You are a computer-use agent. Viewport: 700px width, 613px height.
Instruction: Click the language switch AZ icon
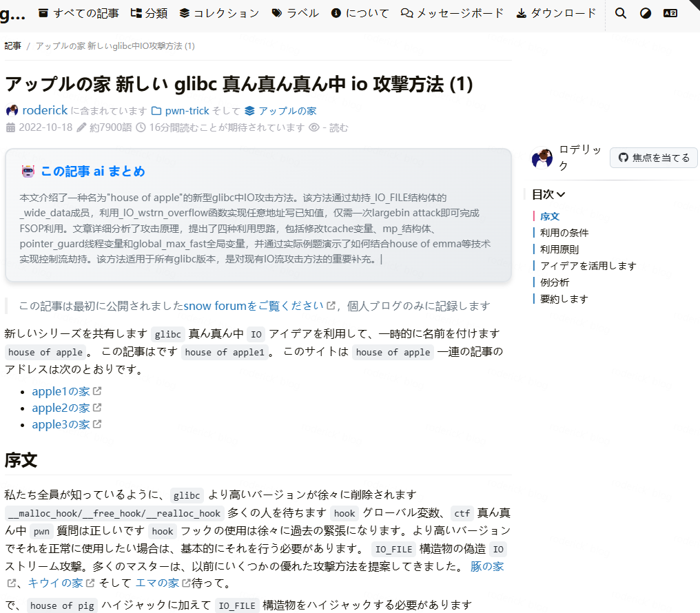(670, 13)
